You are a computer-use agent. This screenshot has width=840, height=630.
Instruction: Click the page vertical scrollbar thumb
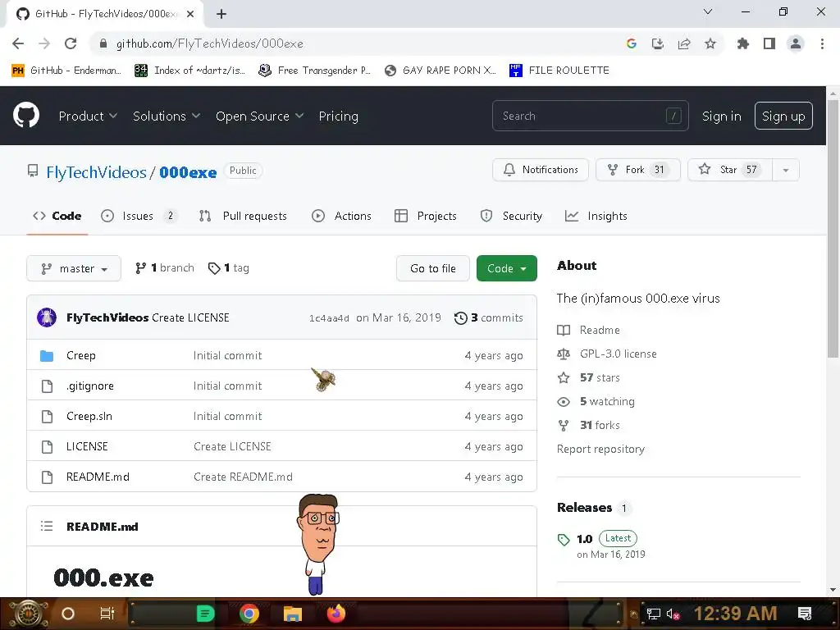833,229
